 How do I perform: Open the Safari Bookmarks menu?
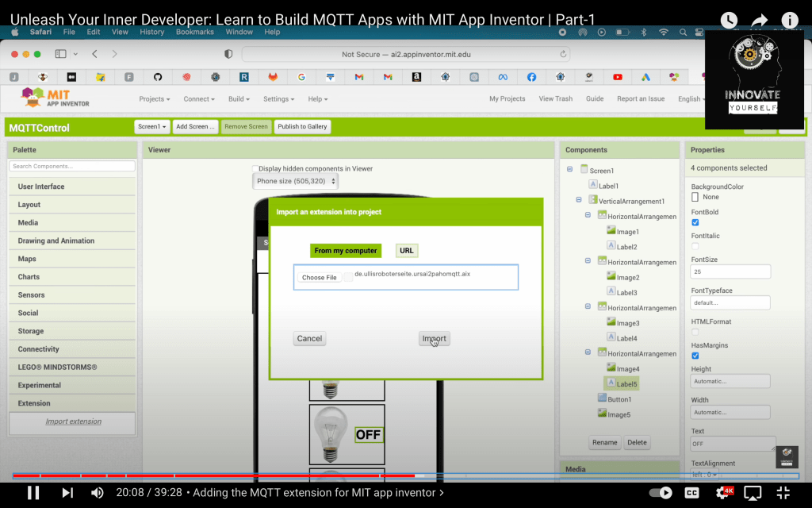point(195,32)
